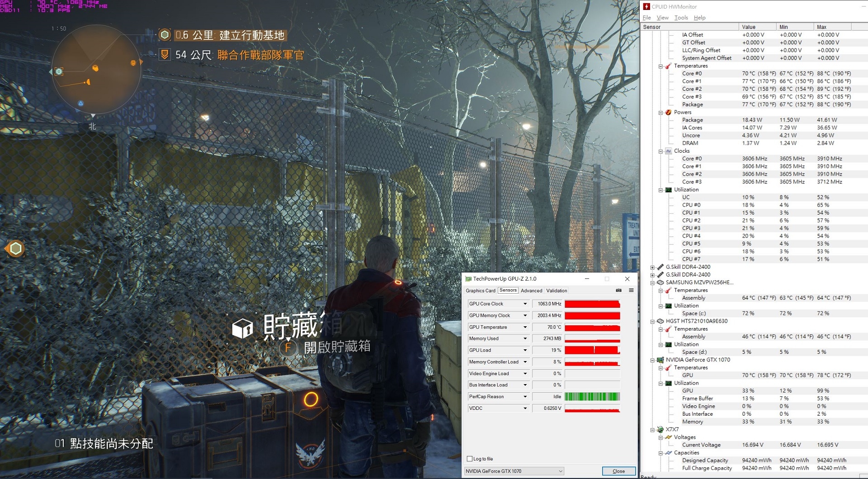Click the CPUID HWMonitor title bar icon
The image size is (868, 479).
click(646, 6)
